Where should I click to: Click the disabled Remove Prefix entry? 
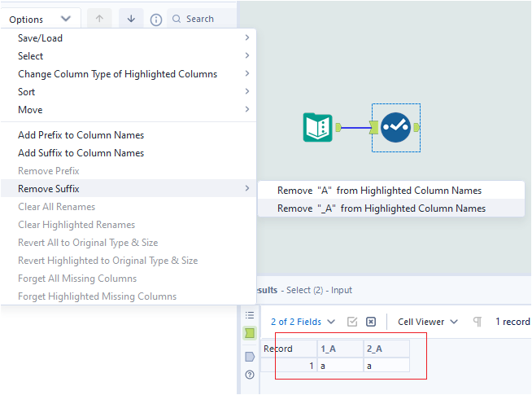click(x=129, y=171)
